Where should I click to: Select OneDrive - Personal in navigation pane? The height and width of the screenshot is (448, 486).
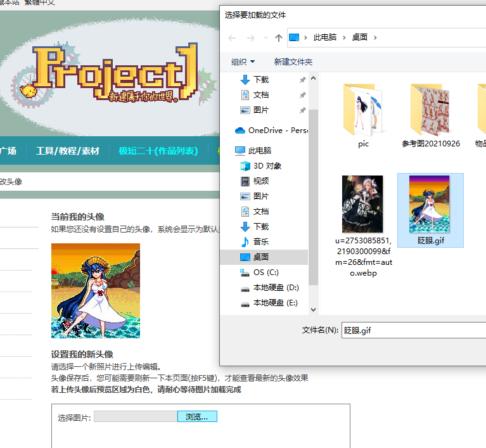click(271, 131)
